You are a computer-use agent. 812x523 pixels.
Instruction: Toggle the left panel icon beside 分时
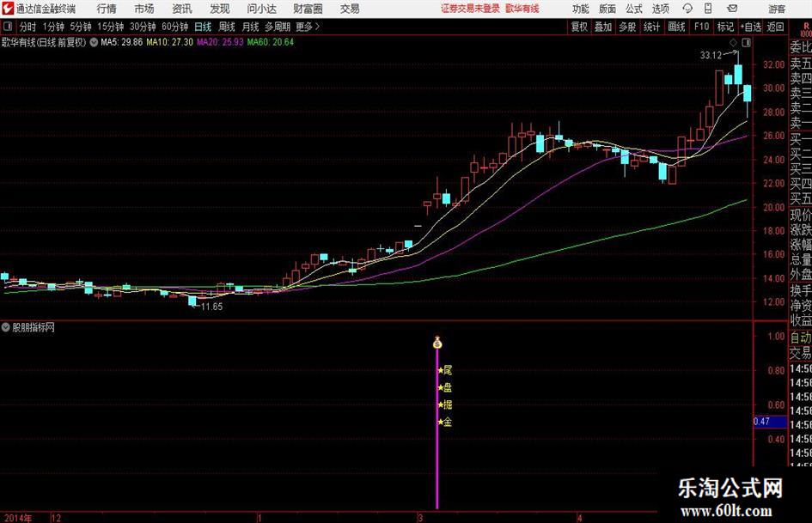point(7,27)
